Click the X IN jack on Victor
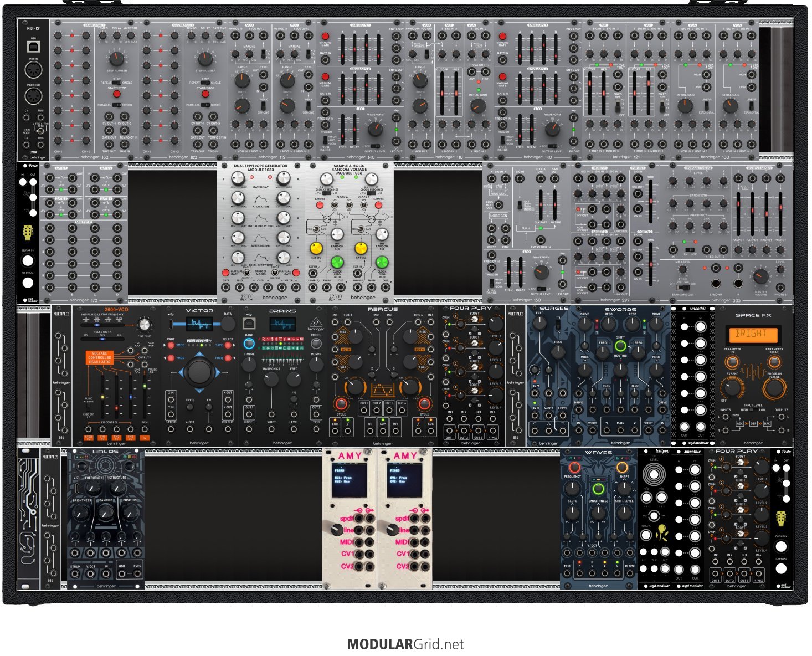812x656 pixels. click(x=171, y=399)
